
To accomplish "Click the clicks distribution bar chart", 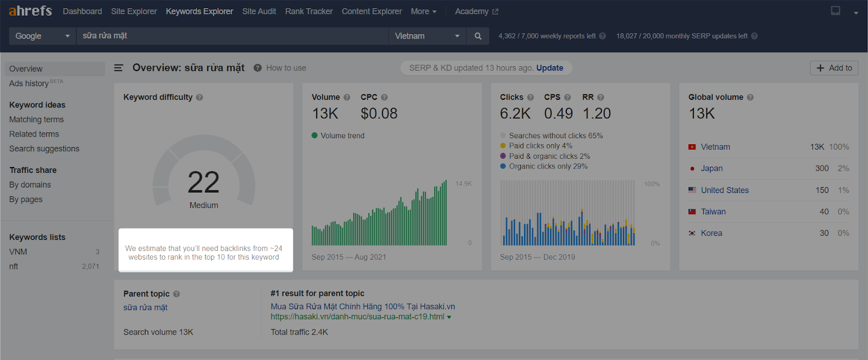I will (x=567, y=213).
